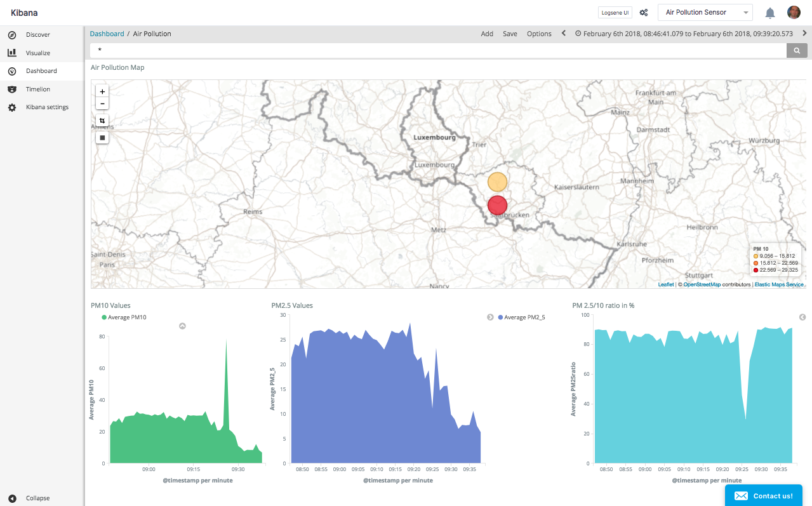The height and width of the screenshot is (506, 812).
Task: Open the Leaflet attribution link
Action: click(666, 284)
